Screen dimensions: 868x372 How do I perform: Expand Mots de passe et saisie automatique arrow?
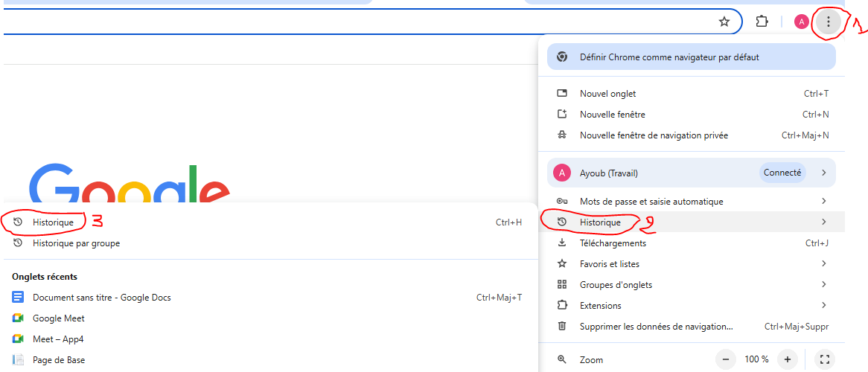tap(824, 202)
